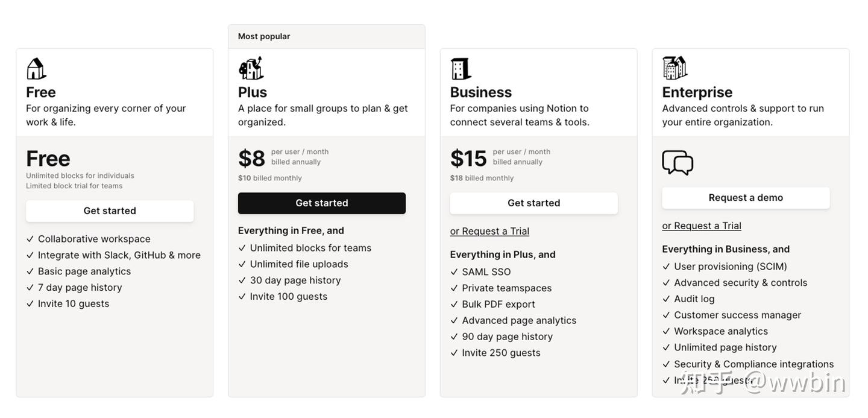Click the Business plan building icon
Viewport: 868px width, 418px height.
tap(461, 69)
